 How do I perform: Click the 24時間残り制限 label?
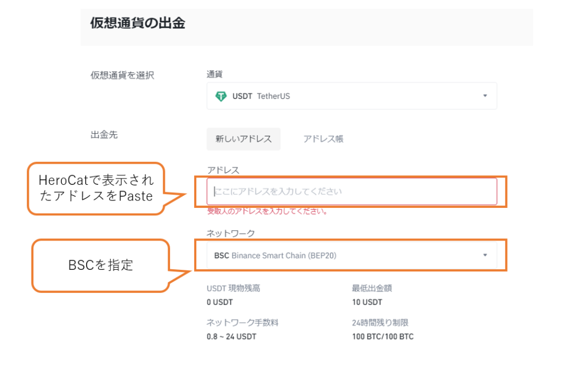click(x=380, y=323)
